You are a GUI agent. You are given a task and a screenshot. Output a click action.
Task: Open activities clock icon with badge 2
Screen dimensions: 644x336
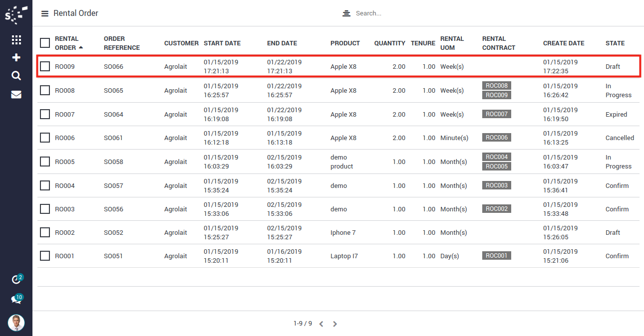click(x=16, y=280)
